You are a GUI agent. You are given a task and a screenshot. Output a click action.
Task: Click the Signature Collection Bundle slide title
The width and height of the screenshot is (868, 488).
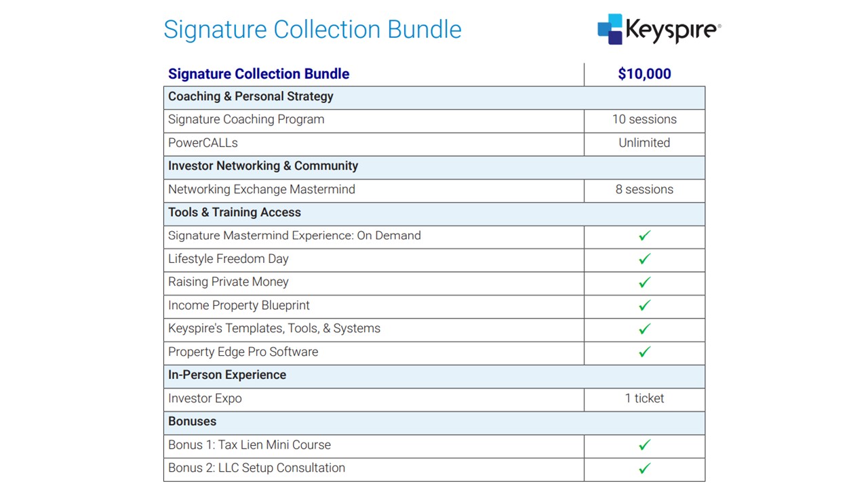[313, 30]
